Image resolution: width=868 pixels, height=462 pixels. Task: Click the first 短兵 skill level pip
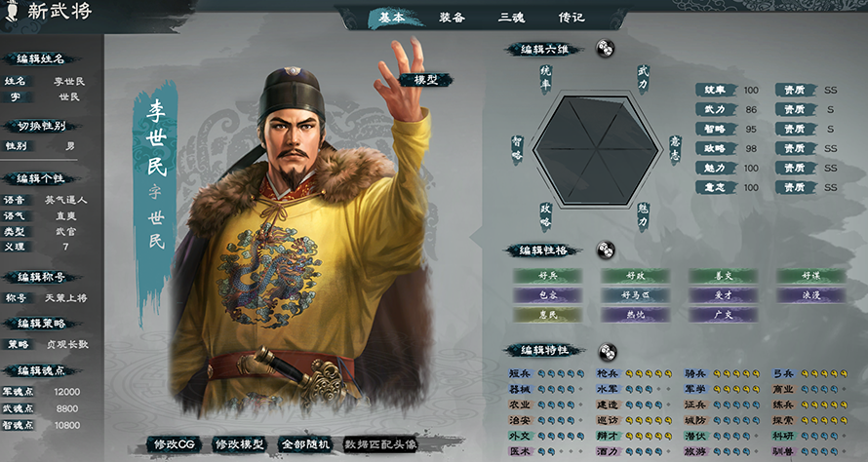[x=541, y=374]
